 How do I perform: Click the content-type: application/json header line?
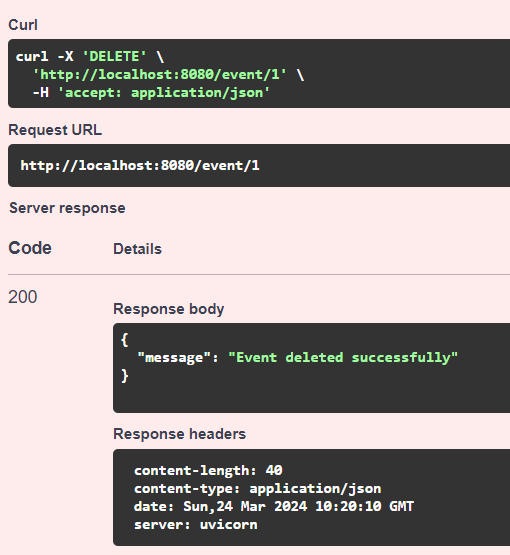click(x=257, y=488)
